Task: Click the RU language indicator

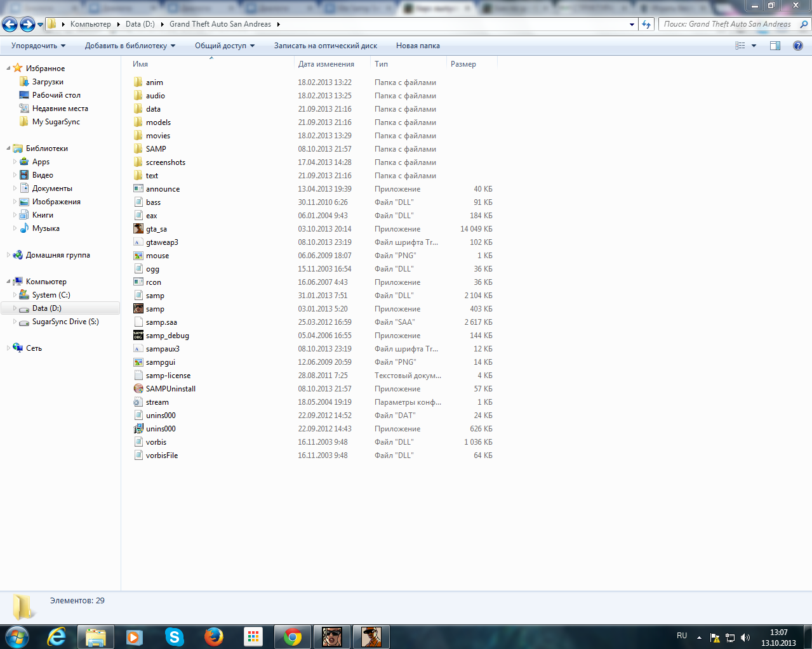Action: coord(682,636)
